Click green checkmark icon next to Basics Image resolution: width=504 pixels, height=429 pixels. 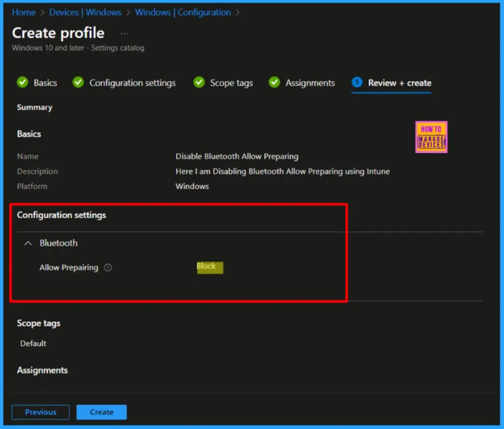[x=22, y=83]
